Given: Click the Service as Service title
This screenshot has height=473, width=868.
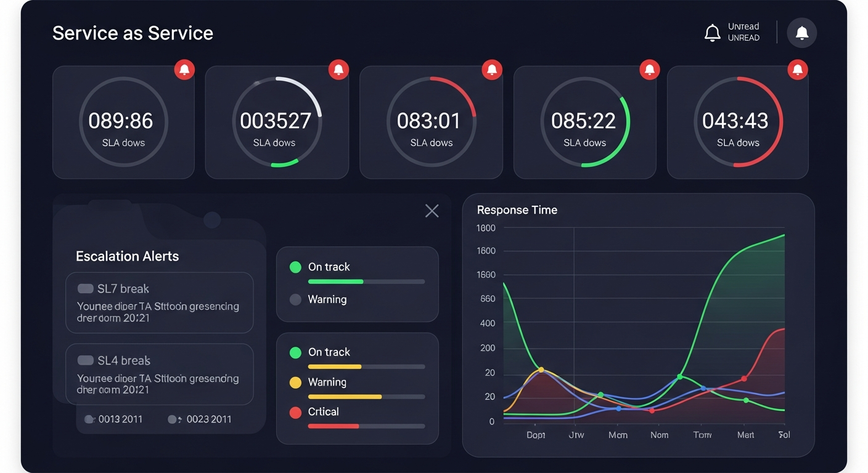Looking at the screenshot, I should point(133,33).
